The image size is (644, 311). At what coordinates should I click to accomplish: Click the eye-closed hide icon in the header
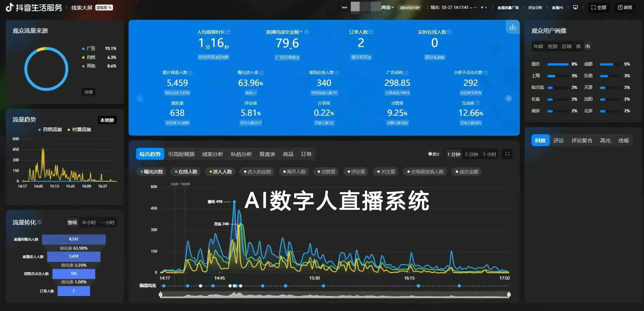[344, 7]
